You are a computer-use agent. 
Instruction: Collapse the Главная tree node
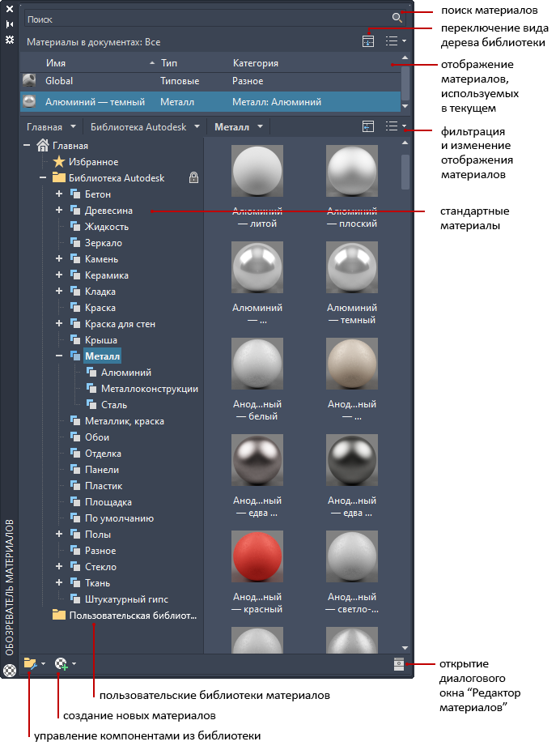click(27, 145)
